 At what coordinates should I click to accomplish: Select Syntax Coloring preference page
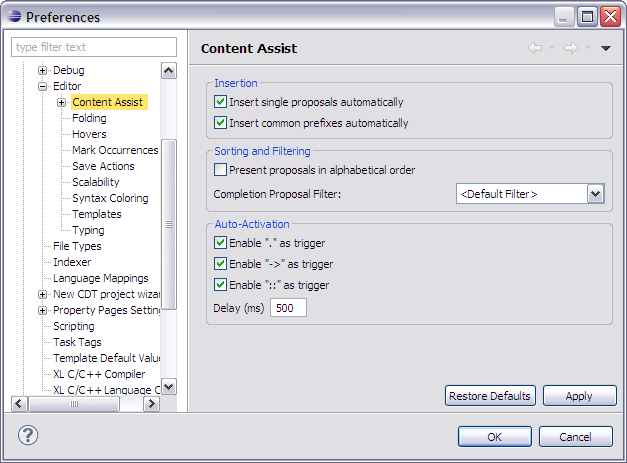pos(110,198)
